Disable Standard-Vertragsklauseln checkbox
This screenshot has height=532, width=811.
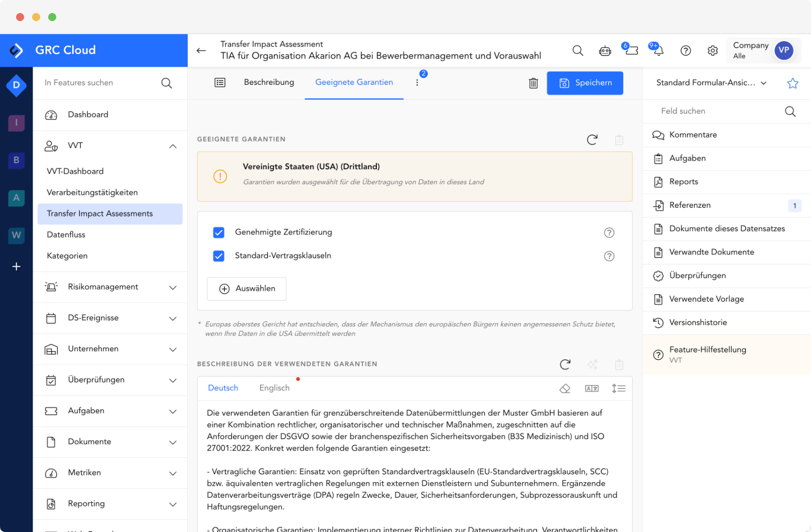[x=219, y=256]
